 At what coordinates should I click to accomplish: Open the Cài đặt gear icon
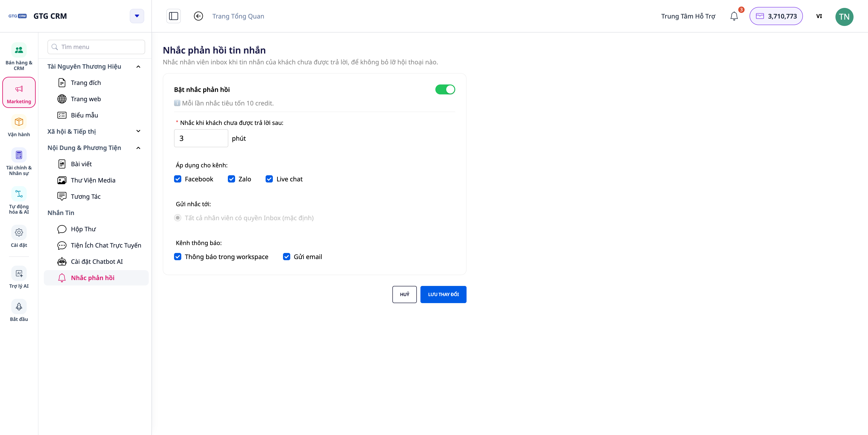19,232
